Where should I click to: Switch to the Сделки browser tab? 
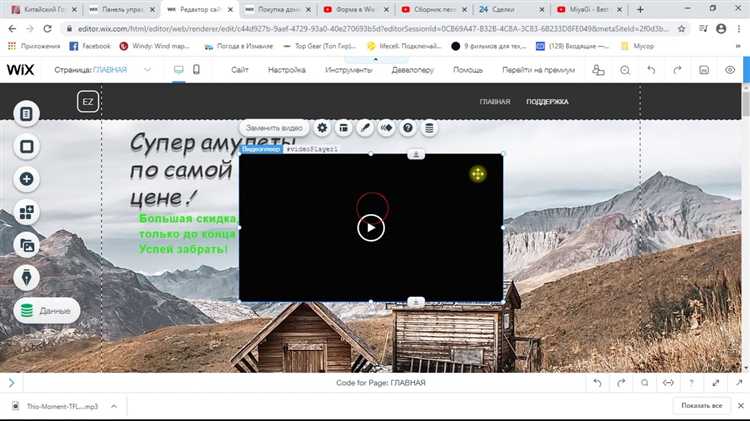click(510, 9)
